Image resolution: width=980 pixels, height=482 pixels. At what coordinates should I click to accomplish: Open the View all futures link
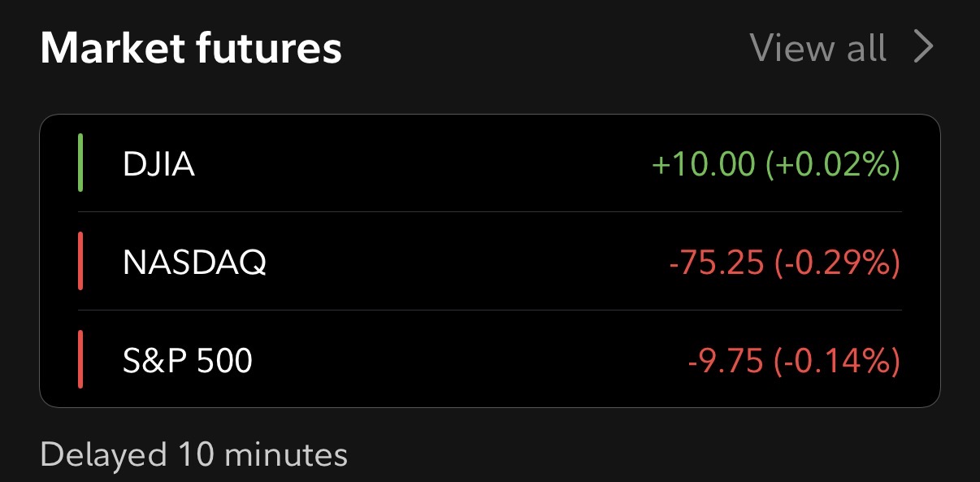click(817, 48)
